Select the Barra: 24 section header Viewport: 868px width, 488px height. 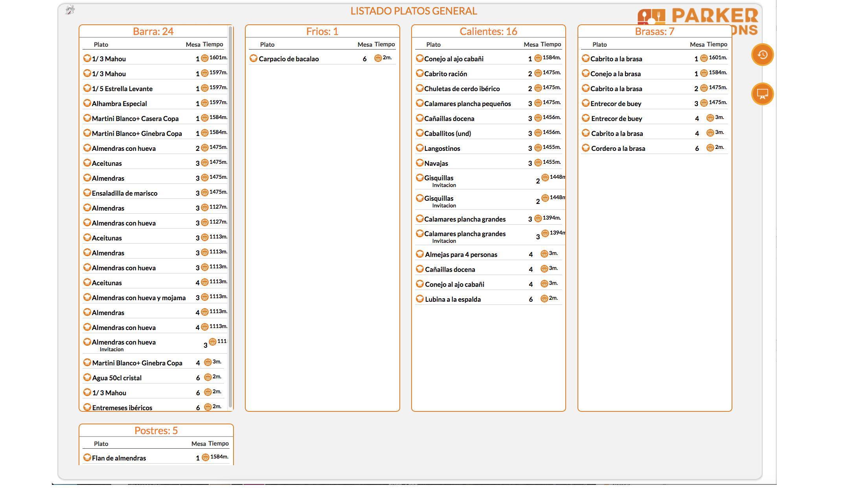point(153,31)
